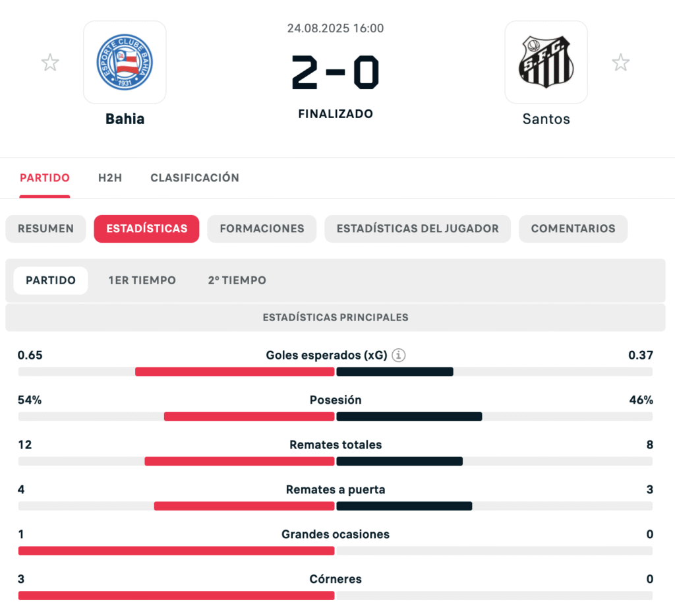Screen dimensions: 675x616
Task: Open the COMENTARIOS section
Action: [x=573, y=229]
